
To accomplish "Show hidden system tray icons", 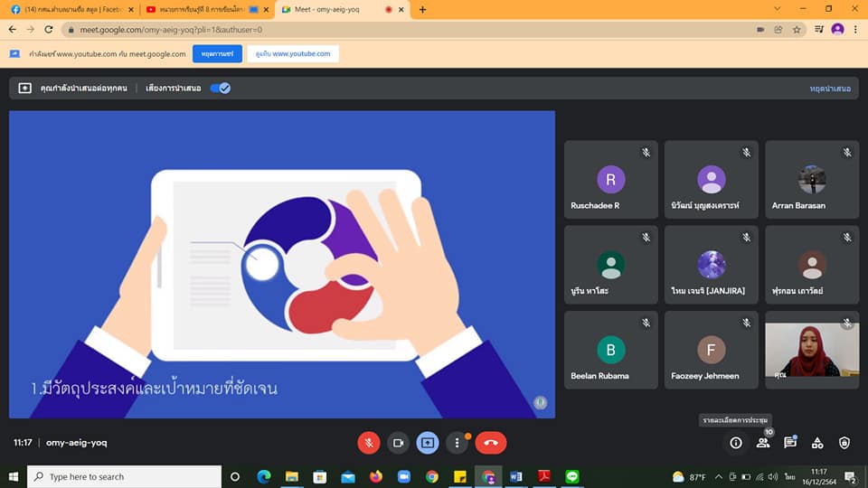I will tap(719, 476).
